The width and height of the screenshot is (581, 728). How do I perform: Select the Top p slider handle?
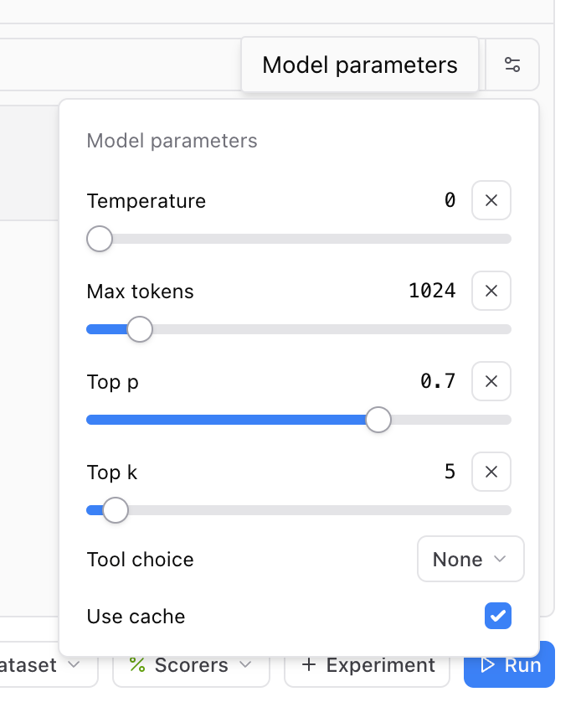(x=378, y=420)
